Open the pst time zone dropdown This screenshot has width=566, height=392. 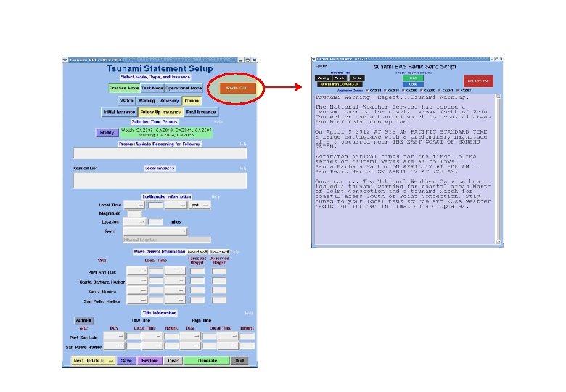[x=200, y=205]
